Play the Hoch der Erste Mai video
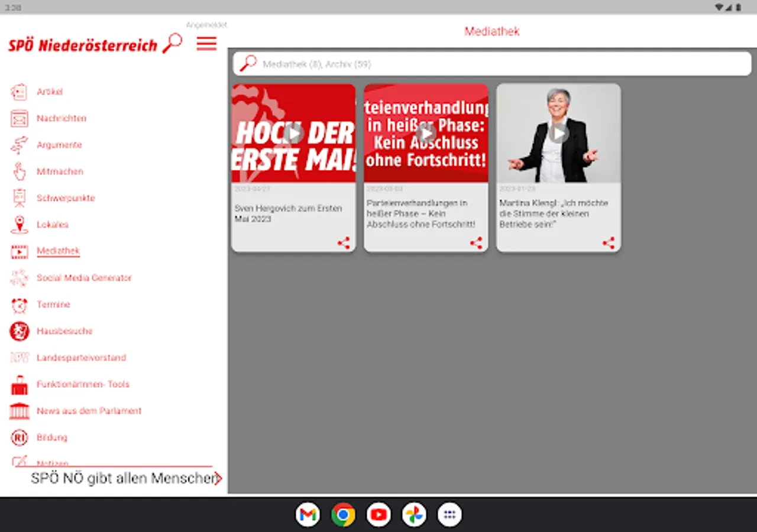Viewport: 757px width, 532px height. click(x=293, y=134)
